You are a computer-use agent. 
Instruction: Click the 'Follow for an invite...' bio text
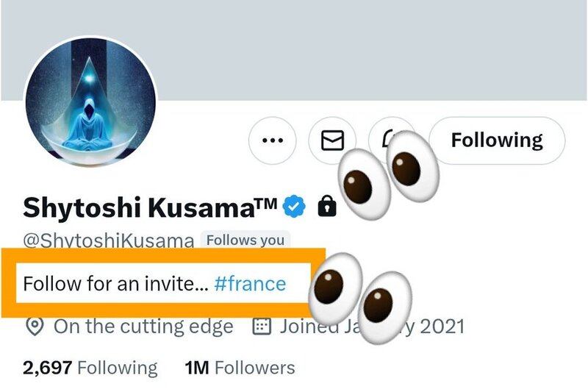pyautogui.click(x=115, y=283)
